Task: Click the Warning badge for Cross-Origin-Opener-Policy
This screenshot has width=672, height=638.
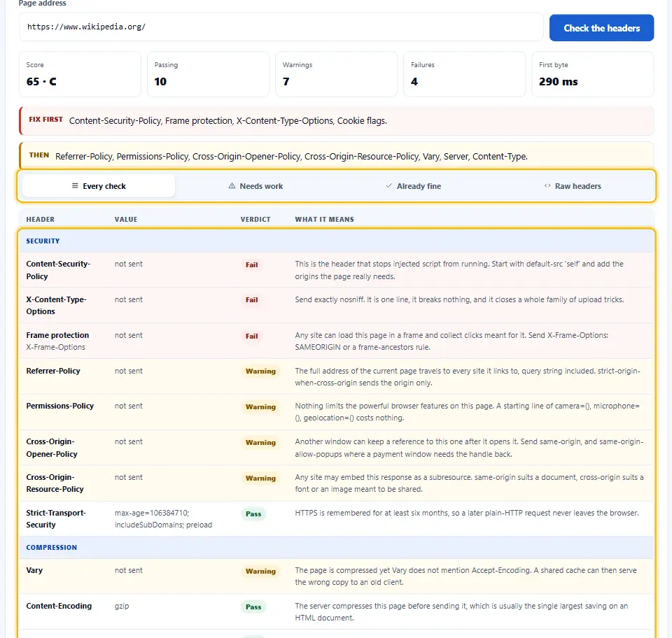Action: coord(260,442)
